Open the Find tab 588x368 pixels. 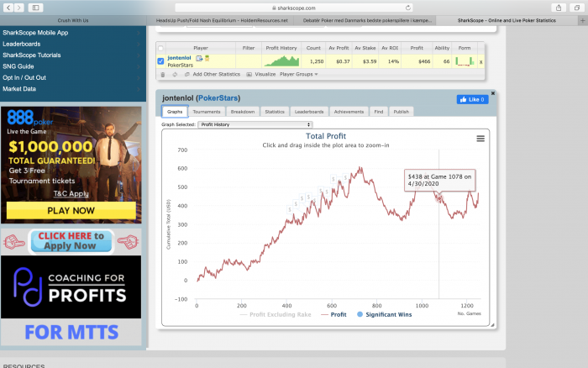pos(379,112)
